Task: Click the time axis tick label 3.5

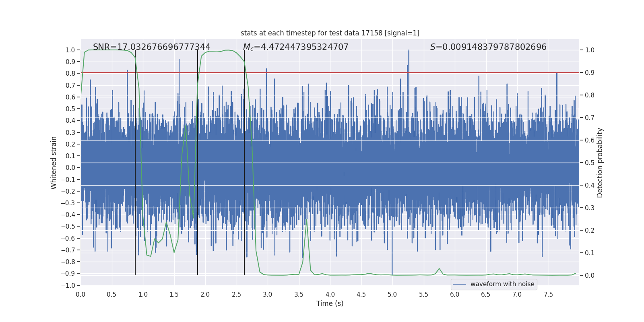Action: (299, 294)
